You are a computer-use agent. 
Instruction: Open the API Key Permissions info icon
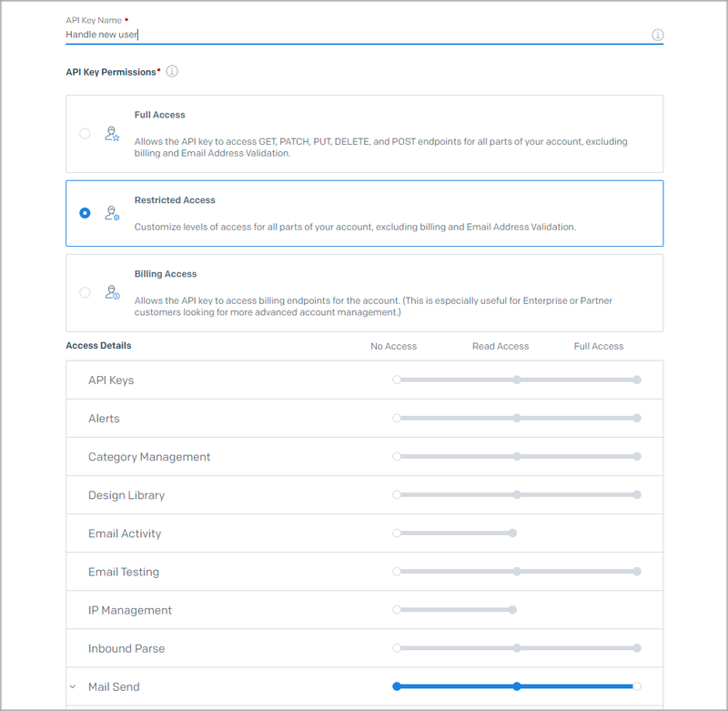(x=172, y=71)
